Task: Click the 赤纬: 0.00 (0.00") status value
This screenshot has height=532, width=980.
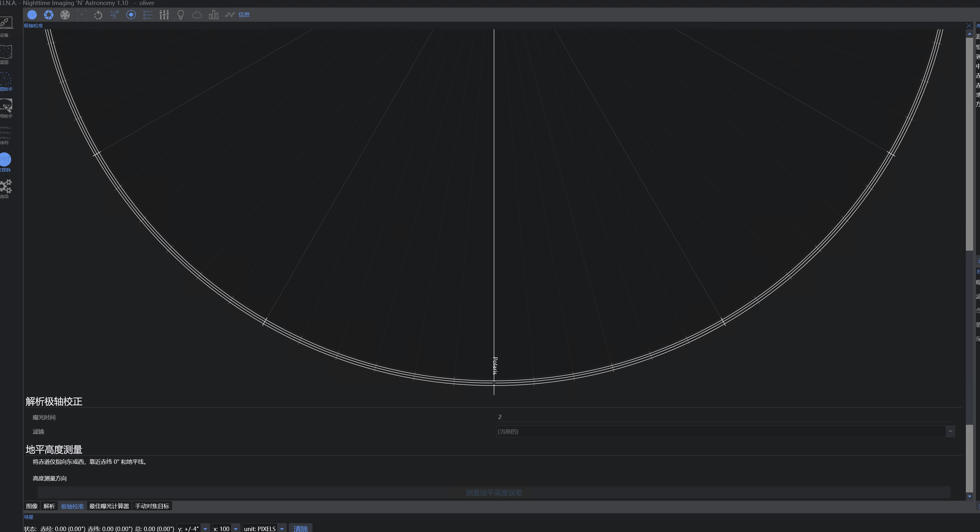Action: (110, 529)
